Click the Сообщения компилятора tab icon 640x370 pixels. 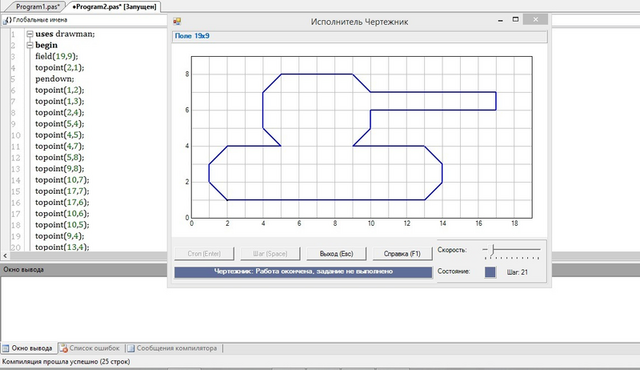131,348
